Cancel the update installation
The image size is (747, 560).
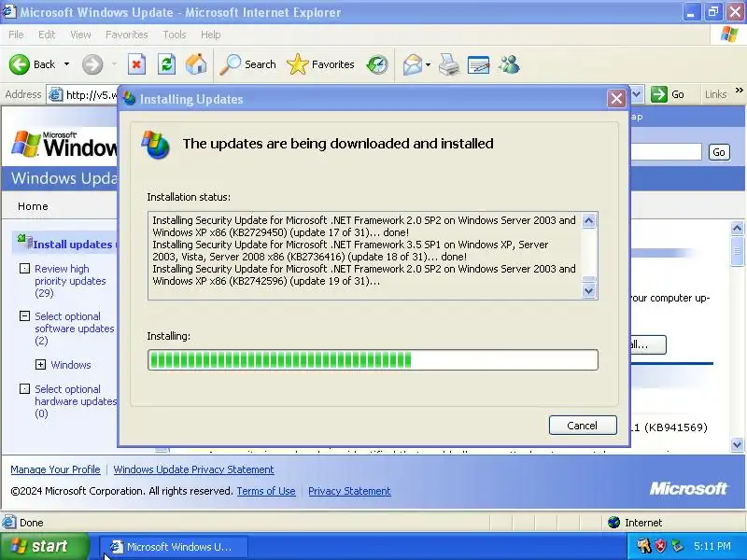click(583, 426)
